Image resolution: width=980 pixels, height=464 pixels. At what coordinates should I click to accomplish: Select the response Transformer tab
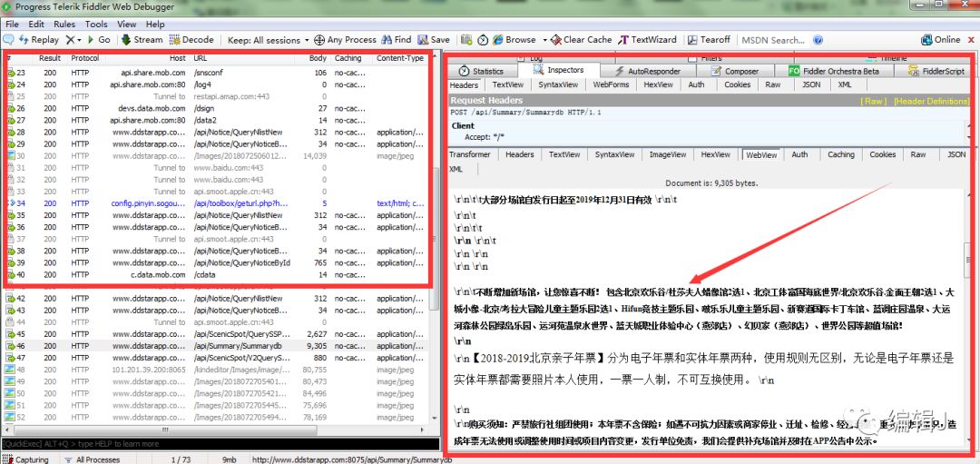(470, 154)
